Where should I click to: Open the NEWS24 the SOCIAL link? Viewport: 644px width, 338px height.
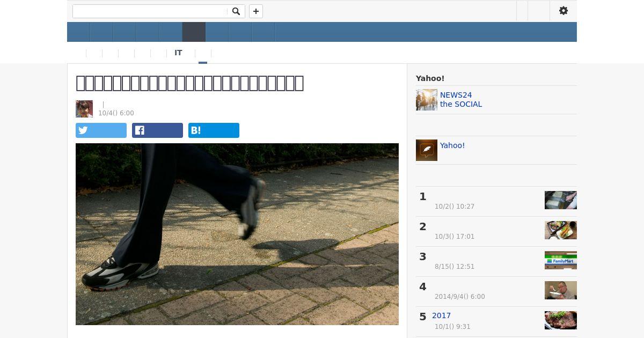[461, 100]
